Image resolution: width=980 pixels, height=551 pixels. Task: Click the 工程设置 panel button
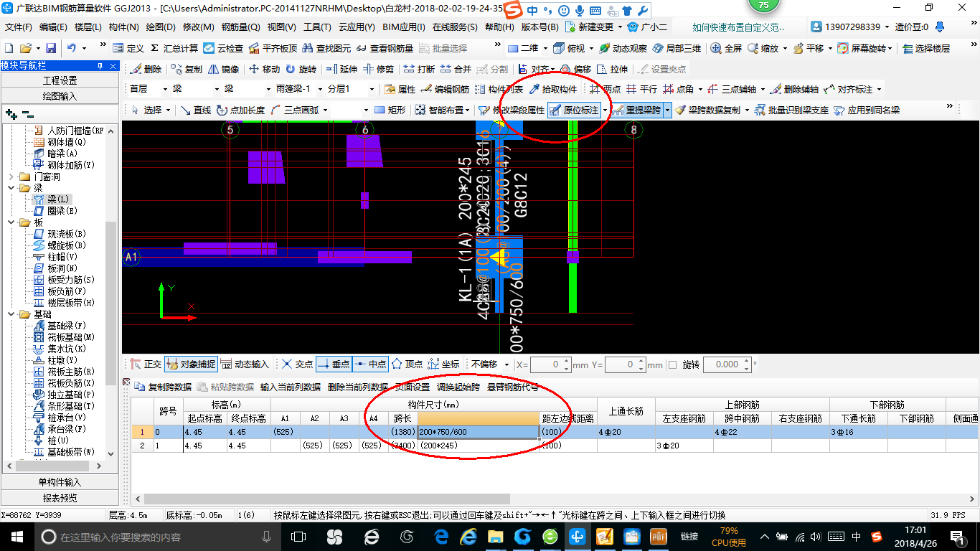(x=60, y=80)
